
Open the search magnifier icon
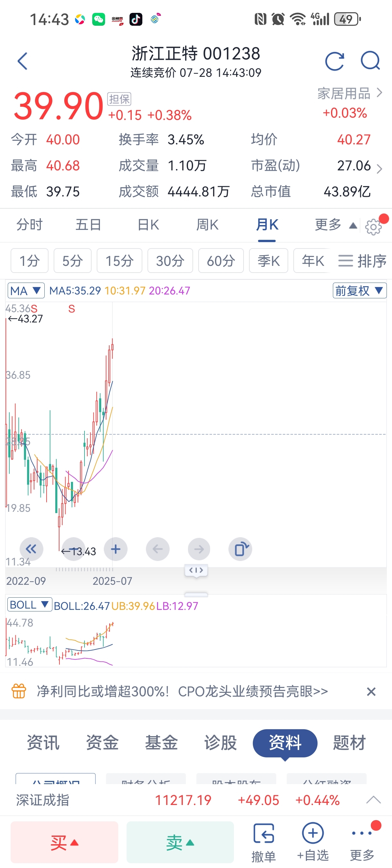pos(370,61)
